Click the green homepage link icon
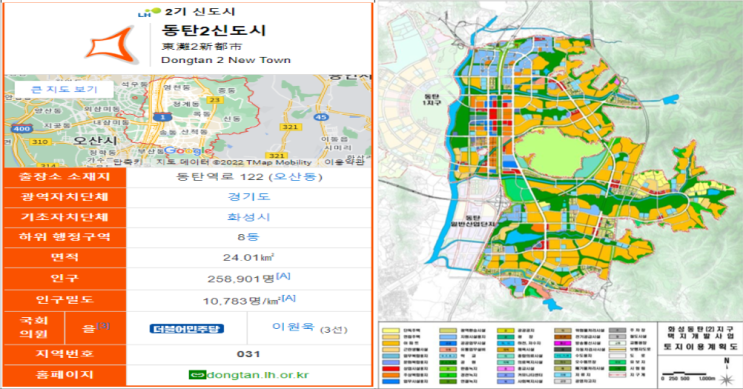The image size is (743, 389). point(197,375)
